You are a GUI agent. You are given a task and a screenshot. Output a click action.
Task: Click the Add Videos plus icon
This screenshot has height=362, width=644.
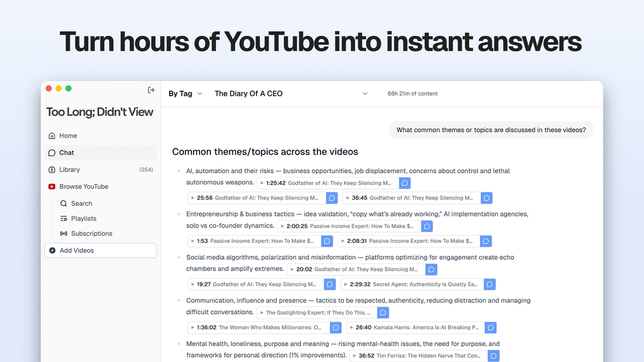point(52,251)
